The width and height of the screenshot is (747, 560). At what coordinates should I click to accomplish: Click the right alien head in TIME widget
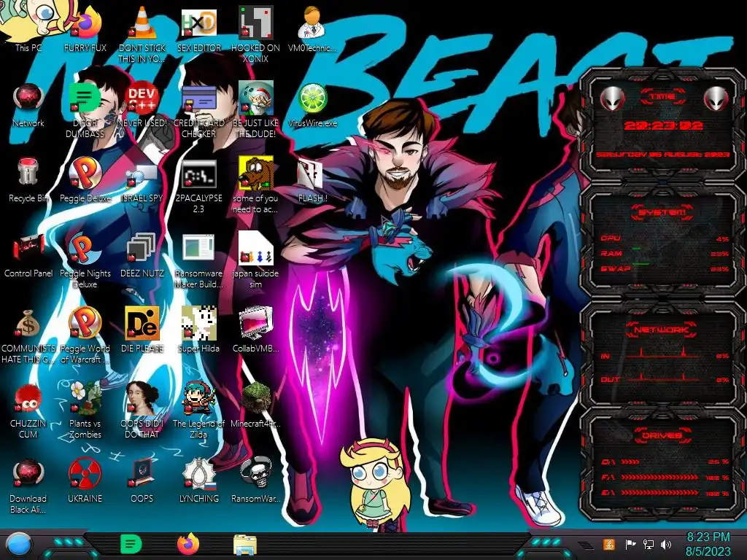tap(716, 98)
